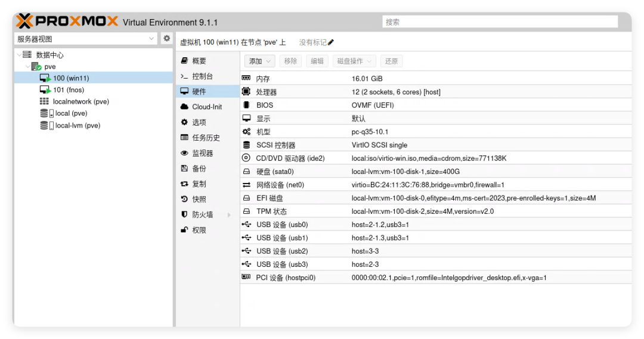Click the PCI card icon in hostpci0 row

tap(246, 277)
